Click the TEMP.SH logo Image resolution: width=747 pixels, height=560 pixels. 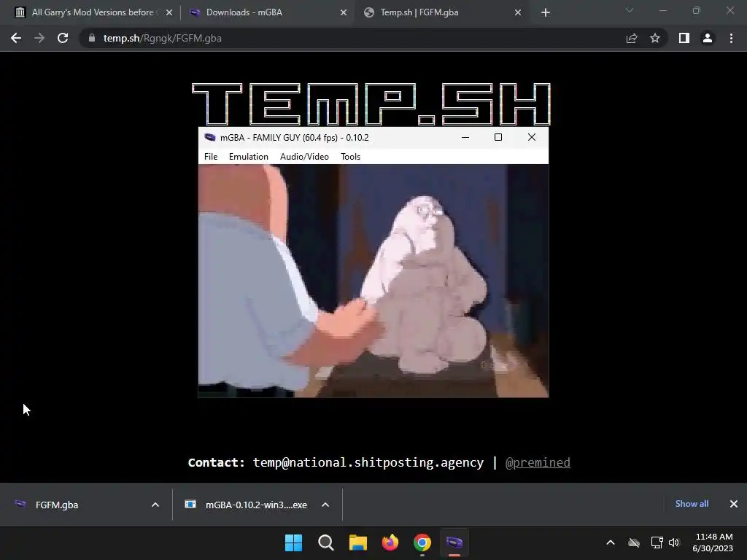pos(371,104)
